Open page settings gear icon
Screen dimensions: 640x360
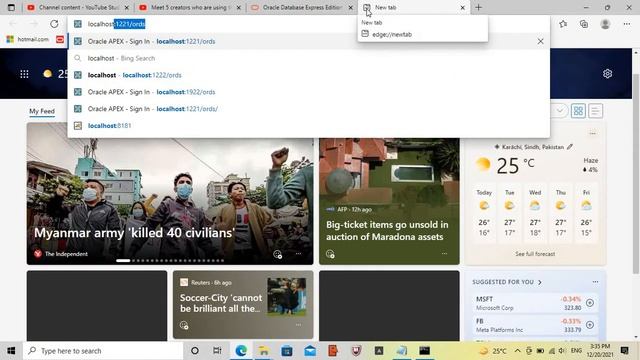[x=607, y=73]
